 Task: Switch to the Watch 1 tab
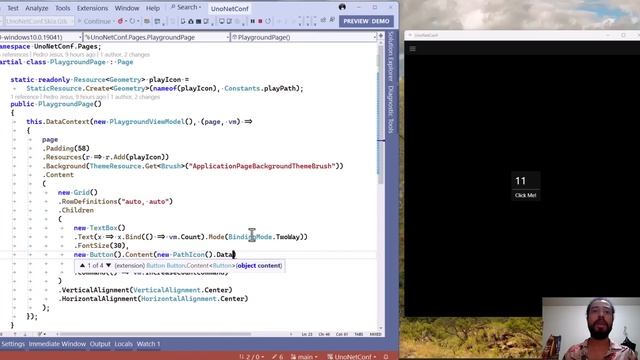coord(148,344)
